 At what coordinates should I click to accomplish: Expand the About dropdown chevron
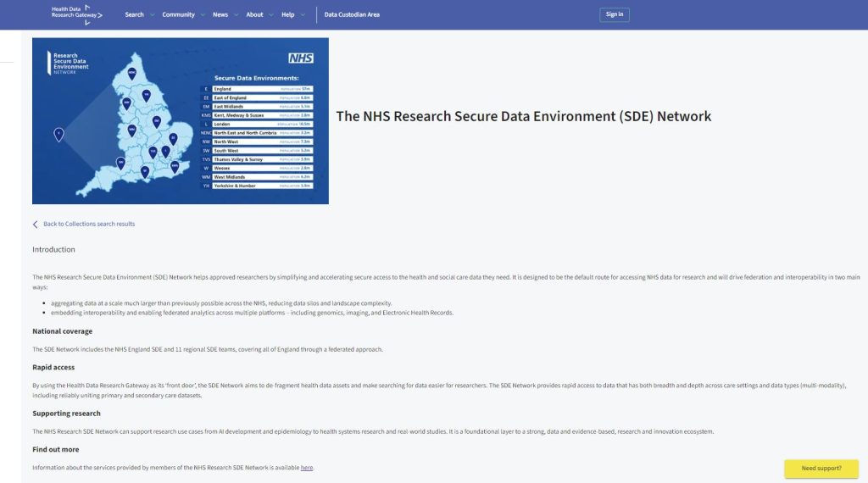[270, 15]
